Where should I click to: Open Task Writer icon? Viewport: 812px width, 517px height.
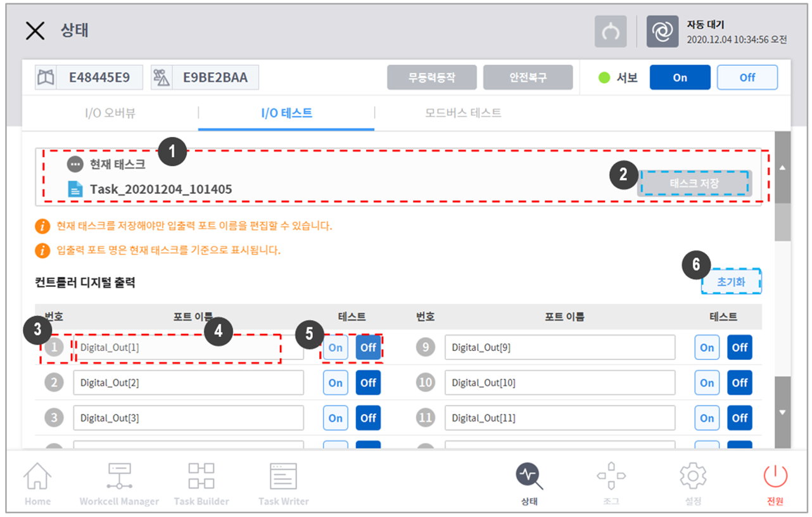point(283,477)
